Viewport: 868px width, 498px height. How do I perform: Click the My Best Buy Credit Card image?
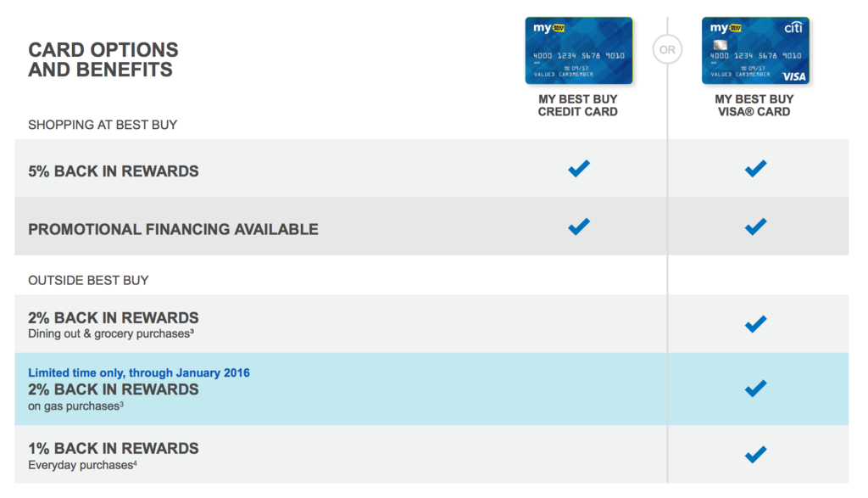(x=578, y=50)
